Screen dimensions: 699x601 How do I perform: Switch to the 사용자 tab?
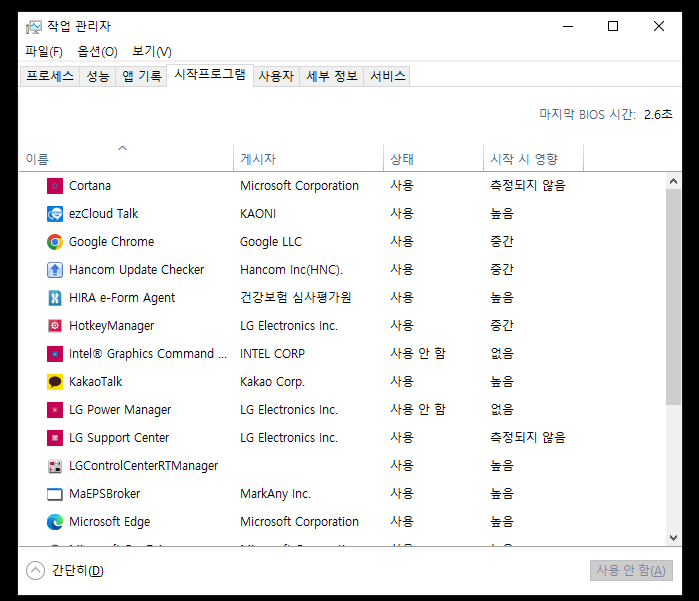pyautogui.click(x=276, y=76)
